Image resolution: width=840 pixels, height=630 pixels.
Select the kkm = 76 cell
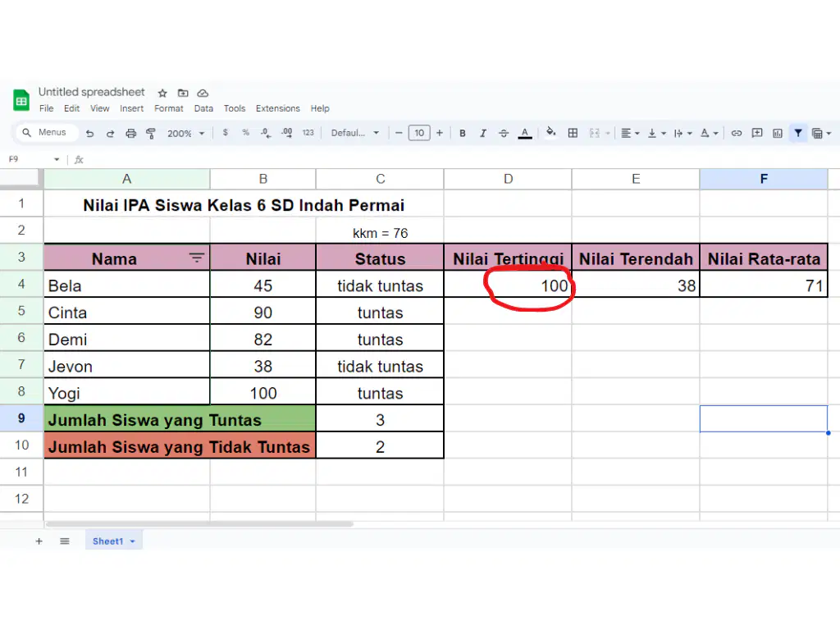click(x=380, y=231)
